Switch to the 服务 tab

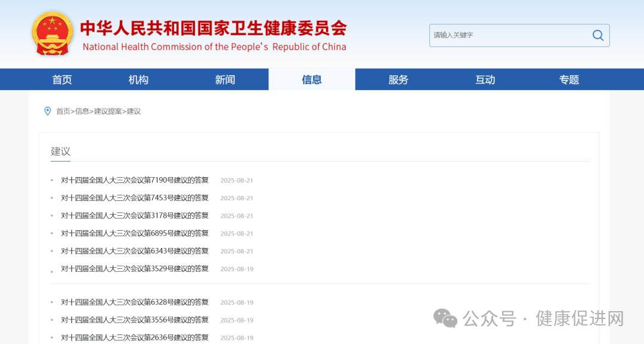tap(398, 79)
